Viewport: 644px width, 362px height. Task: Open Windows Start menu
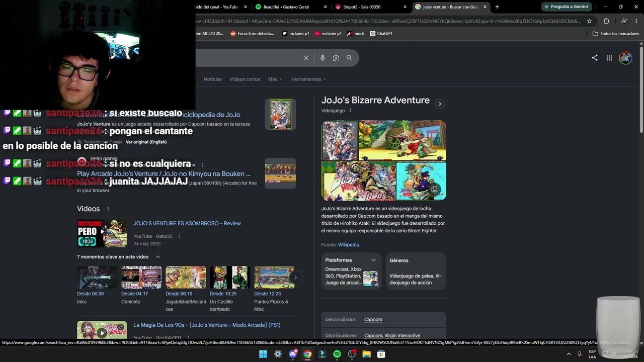tap(263, 354)
